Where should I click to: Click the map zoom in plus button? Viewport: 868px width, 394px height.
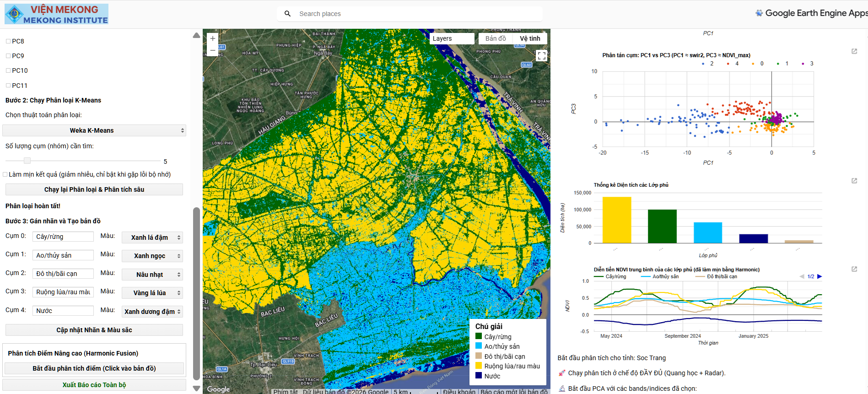click(x=213, y=39)
